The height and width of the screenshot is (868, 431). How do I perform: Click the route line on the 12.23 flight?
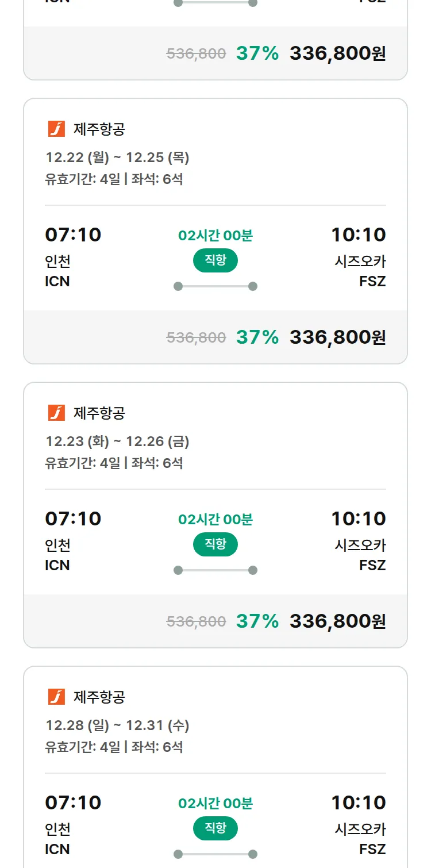215,570
